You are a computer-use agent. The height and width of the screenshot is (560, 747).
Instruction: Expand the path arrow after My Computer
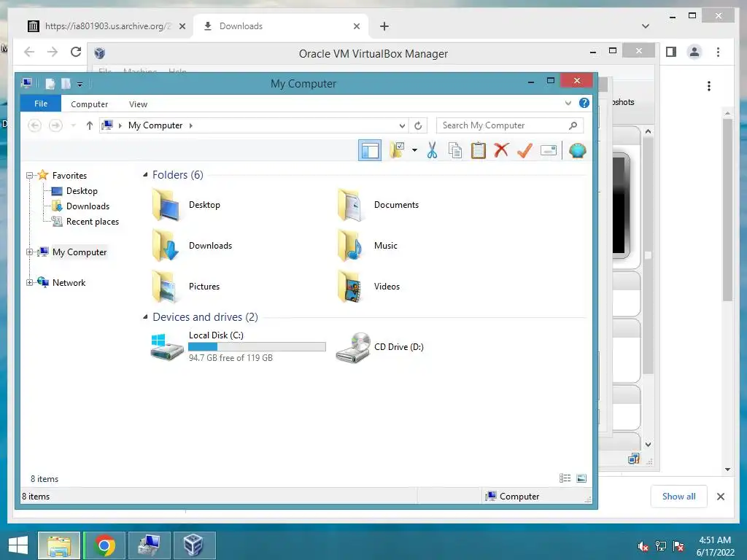190,125
